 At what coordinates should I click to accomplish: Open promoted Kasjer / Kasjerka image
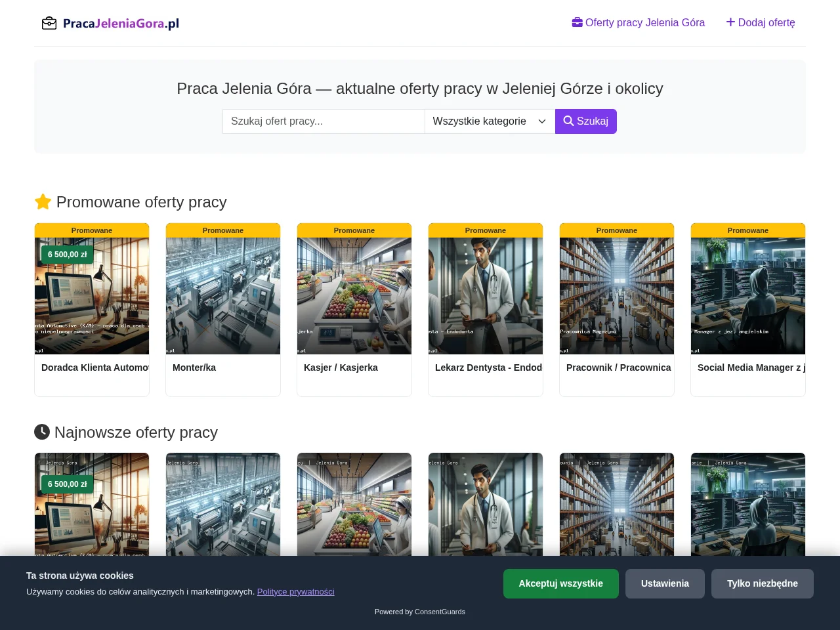[x=354, y=296]
